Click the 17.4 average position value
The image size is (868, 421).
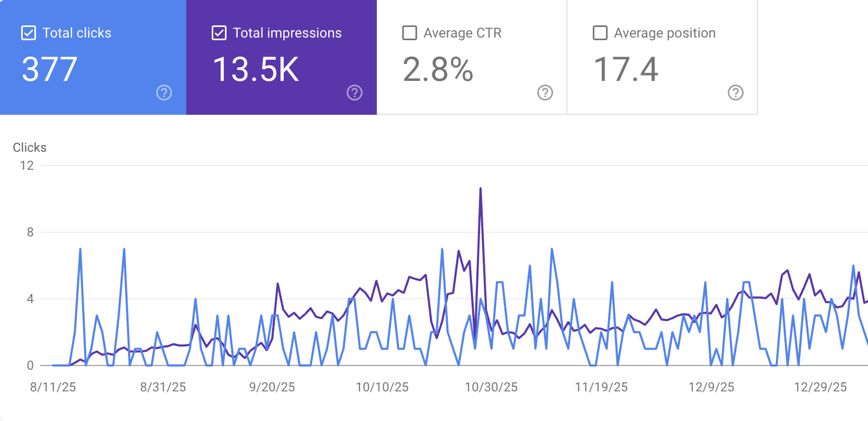[x=626, y=69]
